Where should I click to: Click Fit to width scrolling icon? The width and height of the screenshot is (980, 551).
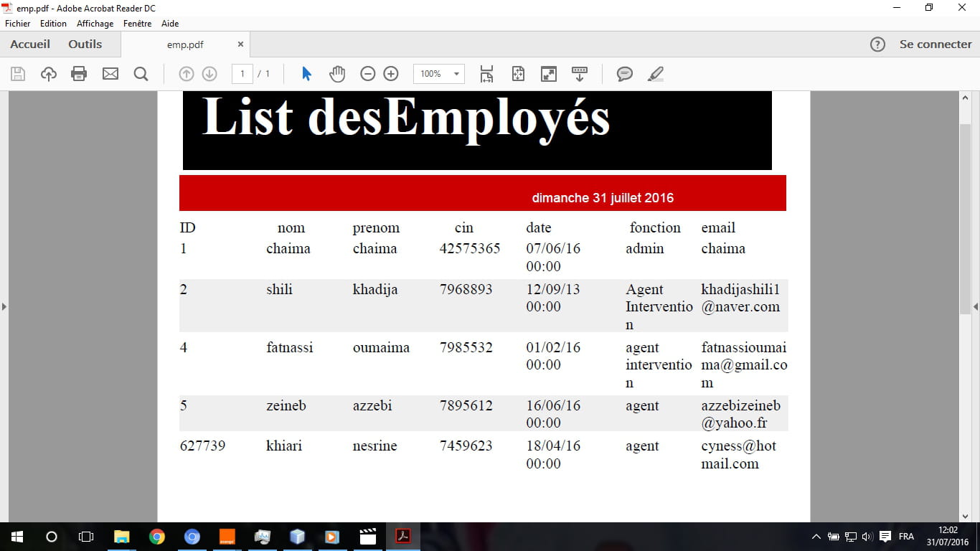click(x=487, y=74)
